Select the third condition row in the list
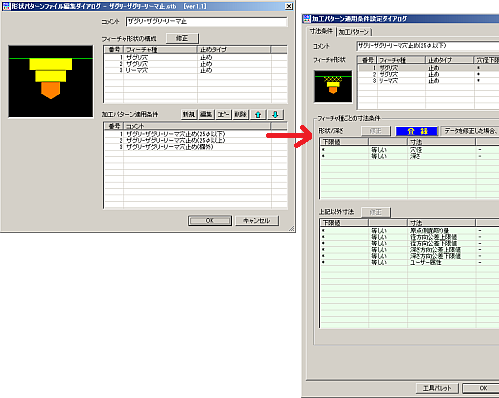 click(195, 147)
